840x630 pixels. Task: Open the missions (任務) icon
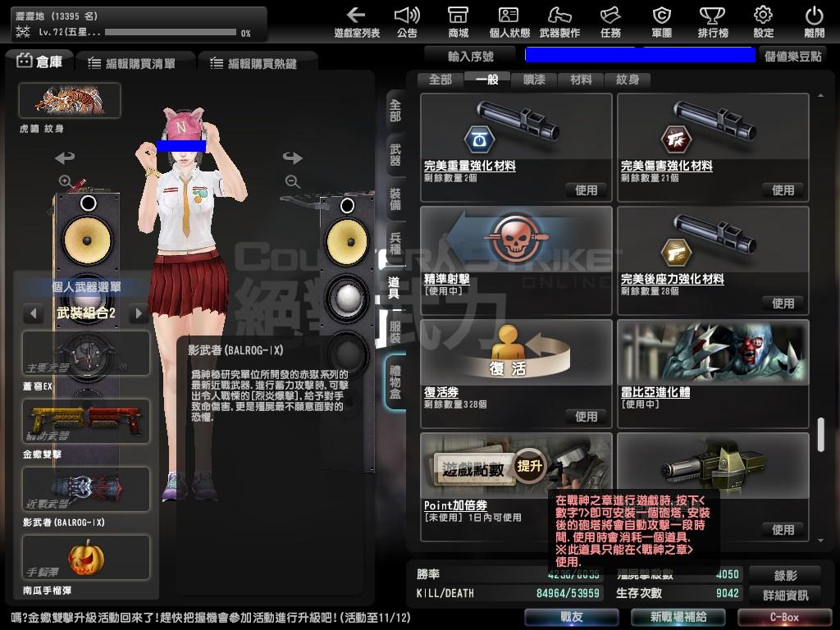tap(610, 22)
